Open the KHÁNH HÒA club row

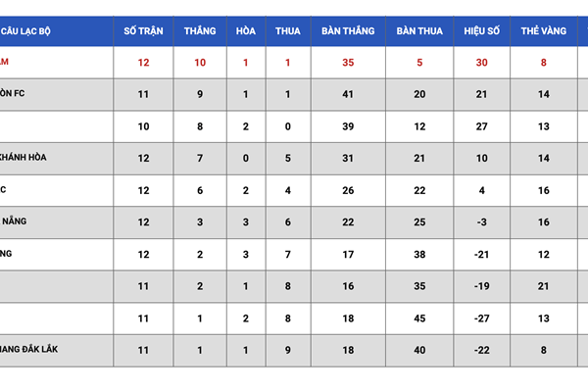294,159
